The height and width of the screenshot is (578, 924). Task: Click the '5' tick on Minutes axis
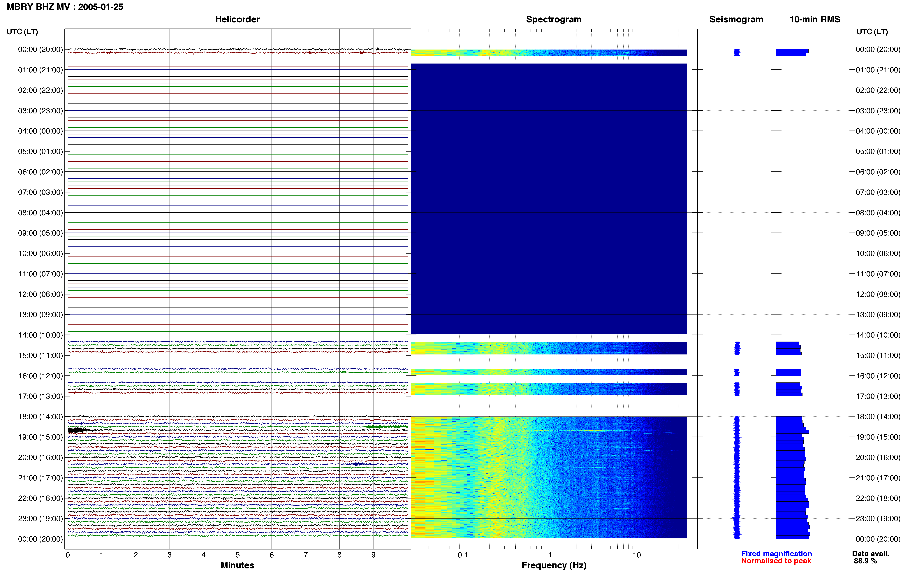pyautogui.click(x=238, y=555)
